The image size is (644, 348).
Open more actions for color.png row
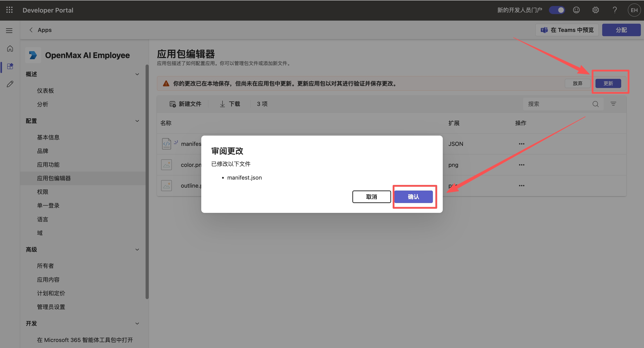[521, 165]
